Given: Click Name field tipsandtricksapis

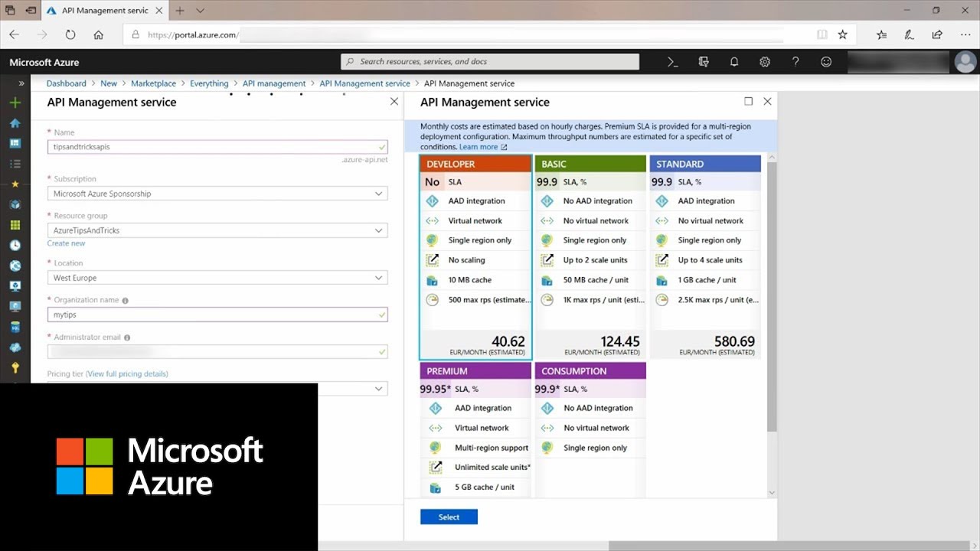Looking at the screenshot, I should pyautogui.click(x=217, y=147).
